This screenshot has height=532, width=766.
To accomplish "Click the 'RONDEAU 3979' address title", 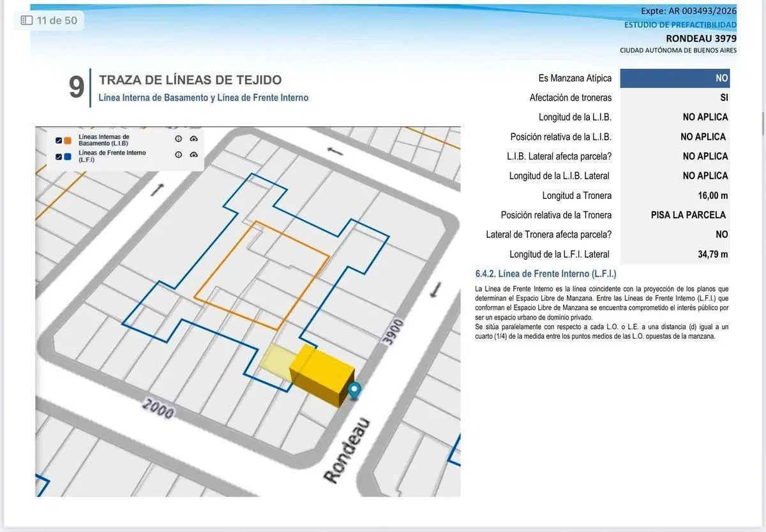I will 701,38.
